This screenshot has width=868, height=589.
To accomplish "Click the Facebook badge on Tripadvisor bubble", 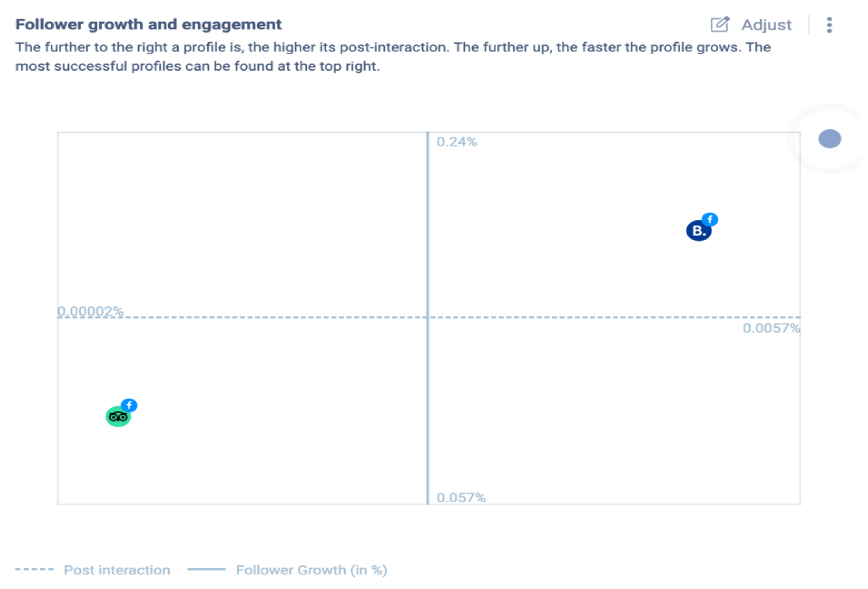I will (x=129, y=405).
